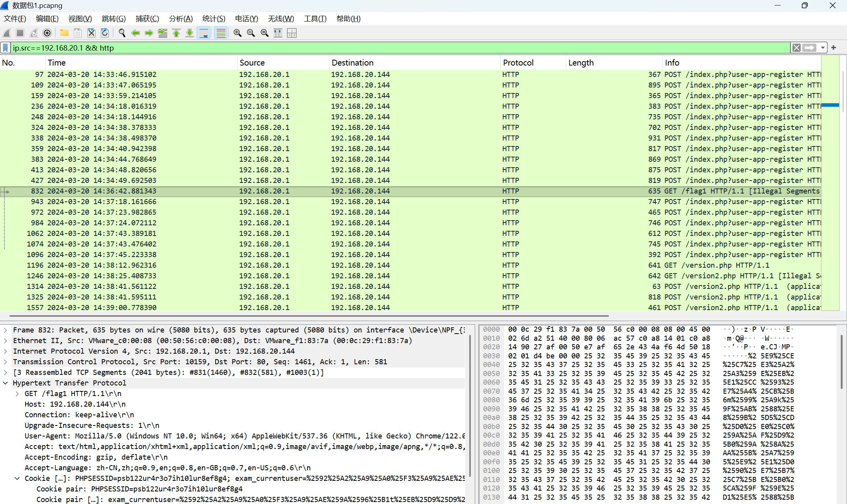Image resolution: width=847 pixels, height=504 pixels.
Task: Reload the capture file icon
Action: click(x=105, y=33)
